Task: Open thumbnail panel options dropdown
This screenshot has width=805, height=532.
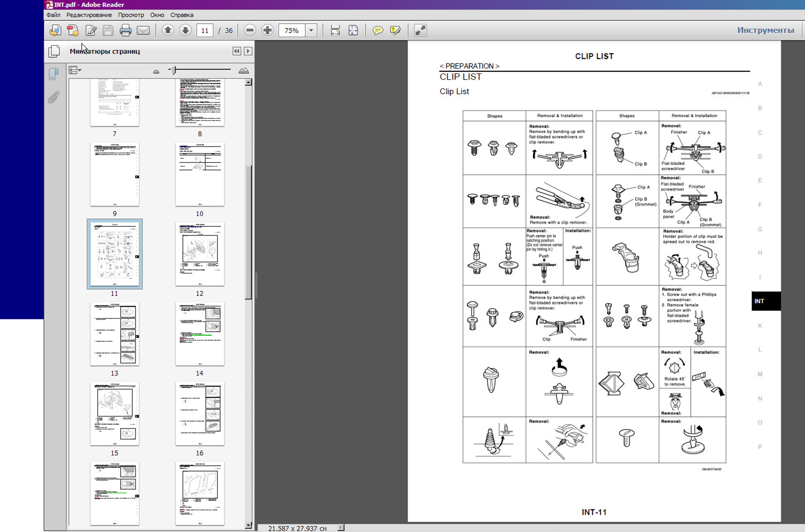Action: click(75, 70)
